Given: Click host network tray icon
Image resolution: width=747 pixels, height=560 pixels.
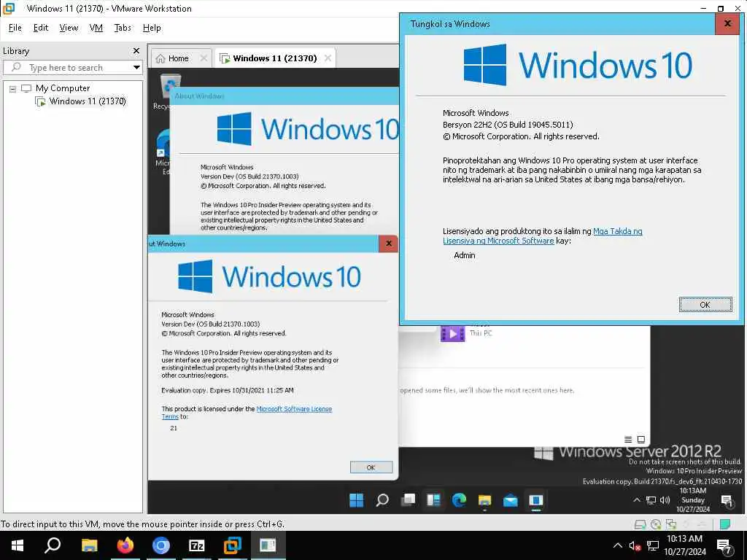Looking at the screenshot, I should click(x=653, y=545).
